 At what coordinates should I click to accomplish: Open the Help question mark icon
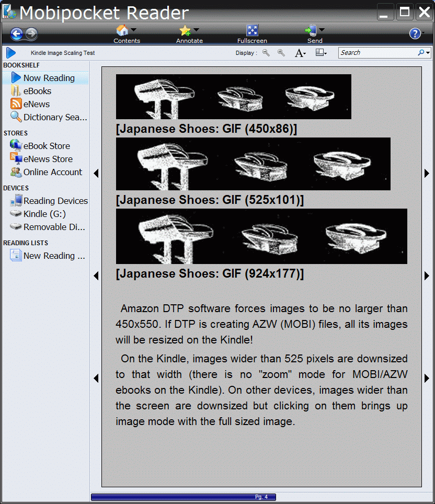[415, 33]
